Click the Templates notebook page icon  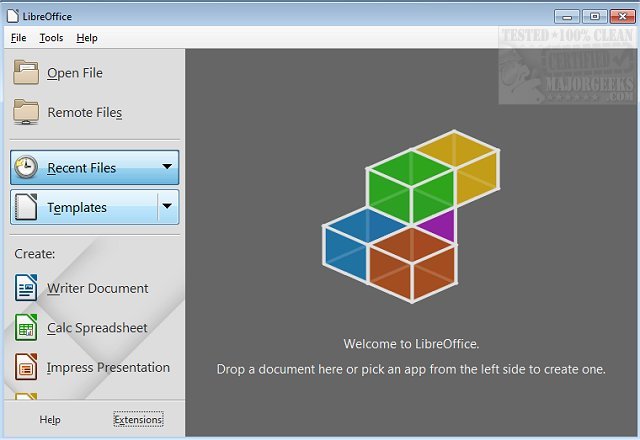tap(26, 207)
